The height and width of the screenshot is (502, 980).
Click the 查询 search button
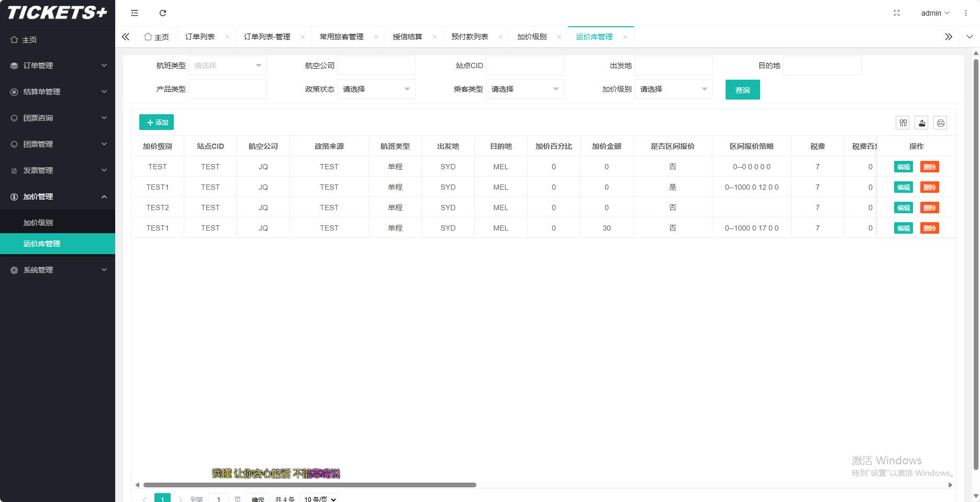[743, 90]
